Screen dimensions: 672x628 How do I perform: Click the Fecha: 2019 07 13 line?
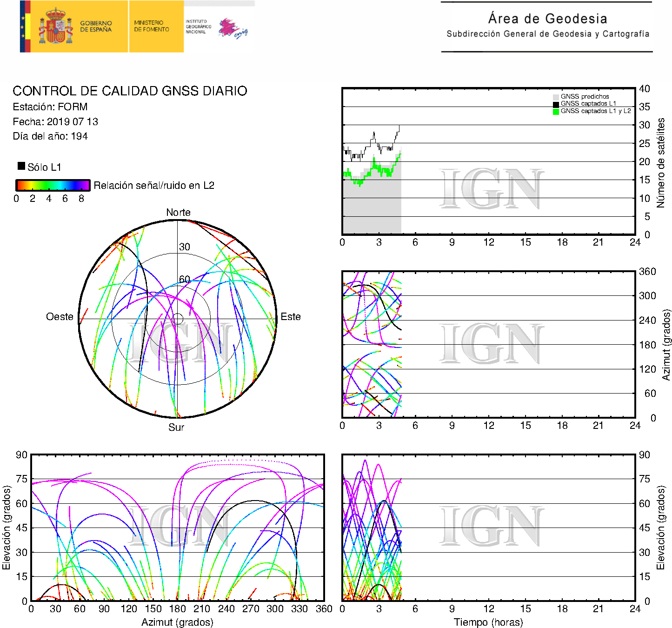pos(55,122)
